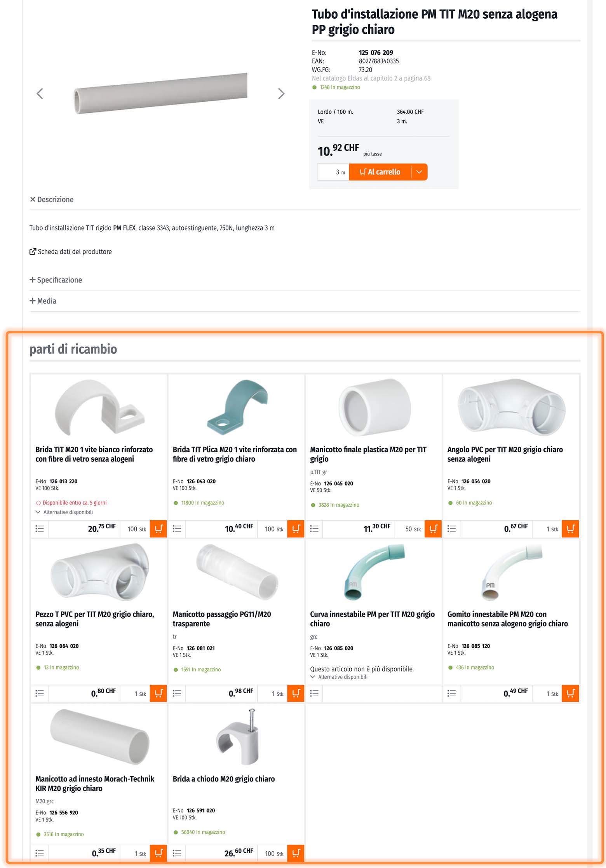Viewport: 606px width, 868px height.
Task: Open list icon for Pezzo T PVC
Action: (x=40, y=694)
